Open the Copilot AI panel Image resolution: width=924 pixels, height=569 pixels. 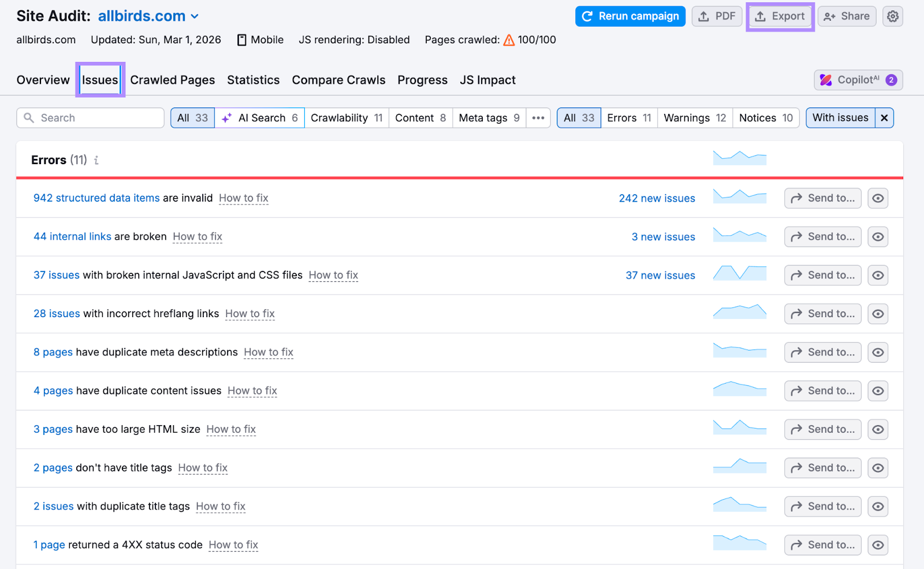(858, 80)
